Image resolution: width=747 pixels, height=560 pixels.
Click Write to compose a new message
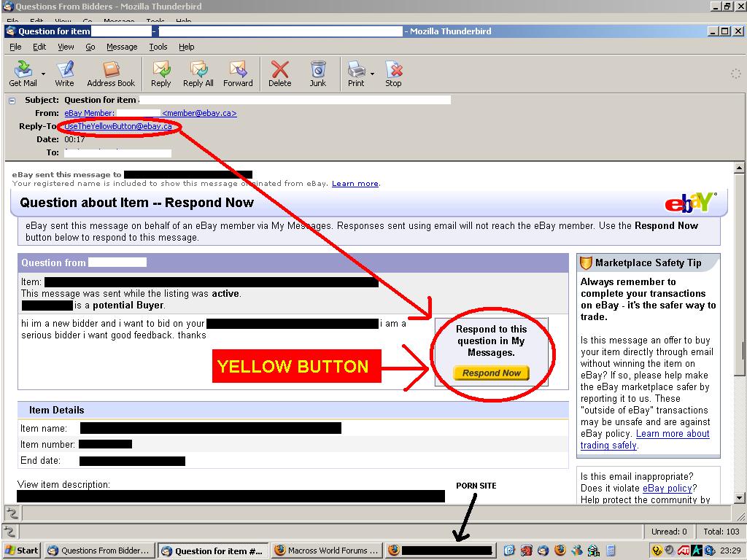click(x=64, y=74)
